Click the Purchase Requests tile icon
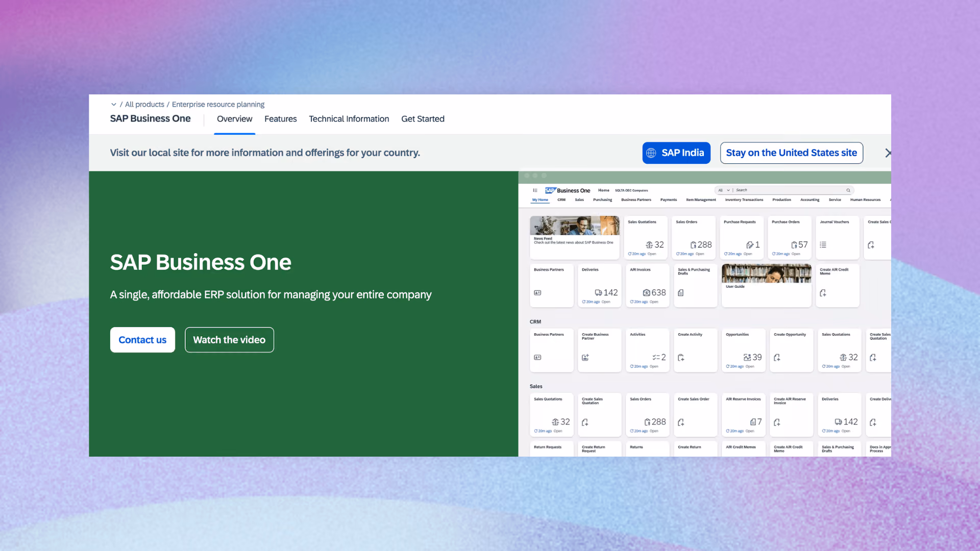Image resolution: width=980 pixels, height=551 pixels. click(x=749, y=245)
